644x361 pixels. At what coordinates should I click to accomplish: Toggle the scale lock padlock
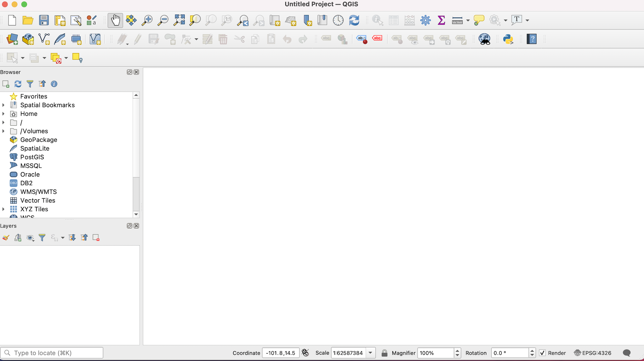384,353
